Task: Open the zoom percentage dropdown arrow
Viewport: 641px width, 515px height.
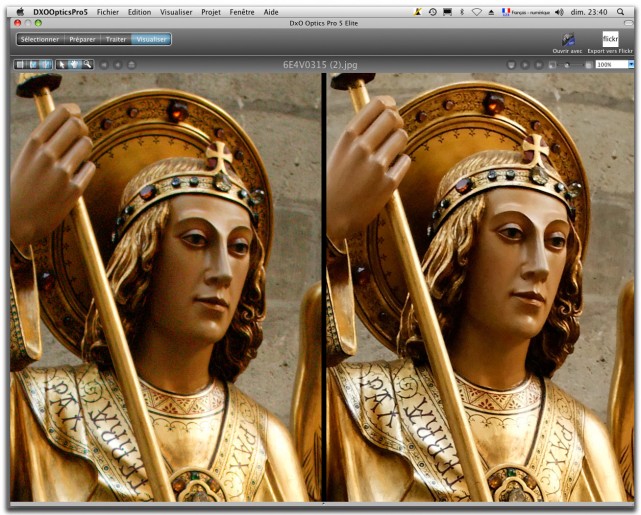Action: (631, 65)
